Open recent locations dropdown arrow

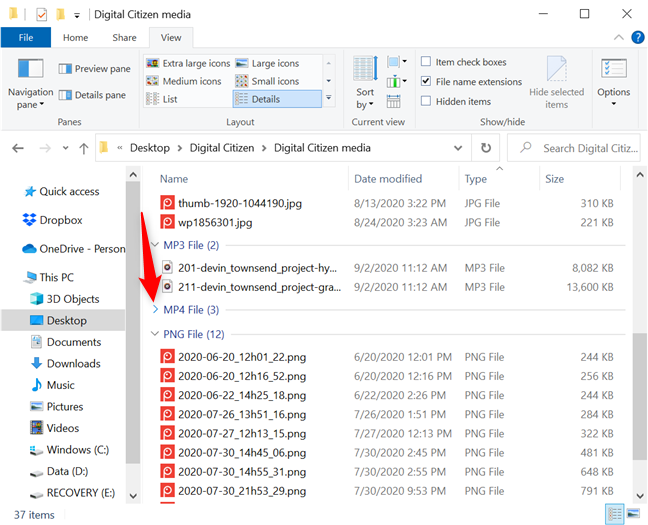click(x=65, y=148)
